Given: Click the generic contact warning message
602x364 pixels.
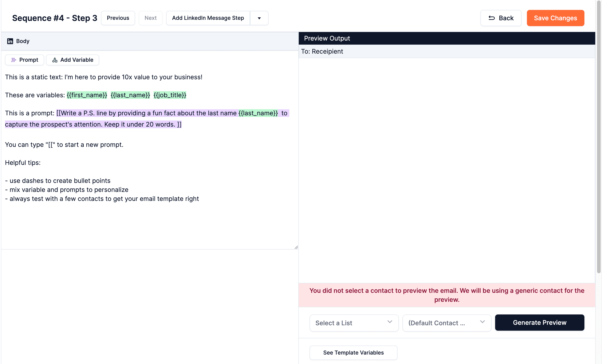Looking at the screenshot, I should coord(447,295).
